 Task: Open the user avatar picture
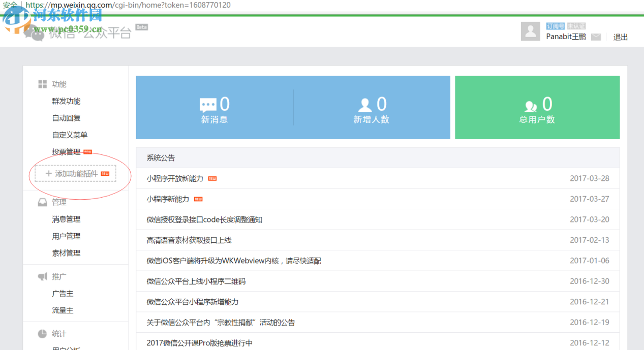[531, 31]
